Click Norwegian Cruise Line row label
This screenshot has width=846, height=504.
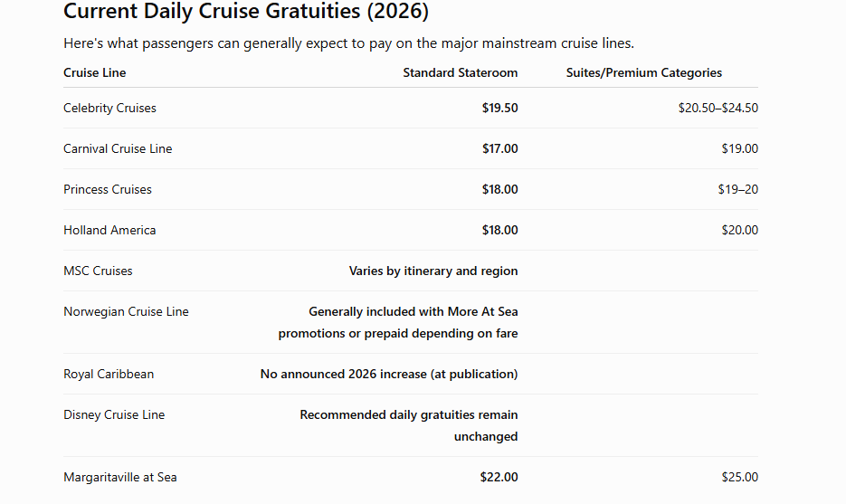pyautogui.click(x=126, y=312)
